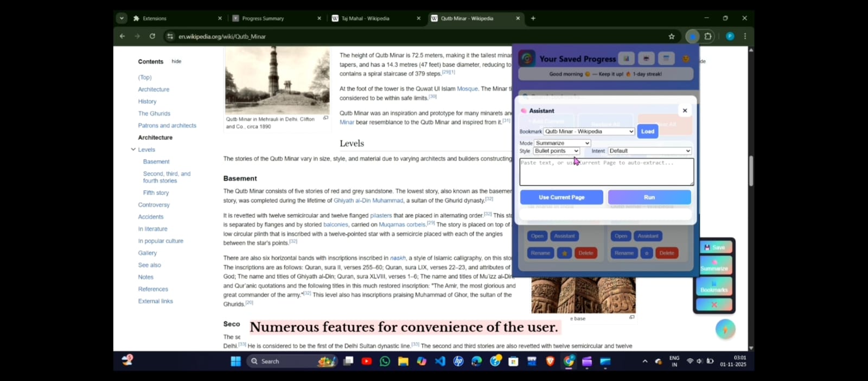Screen dimensions: 868x381
Task: Open the Windows Start menu
Action: click(x=235, y=361)
